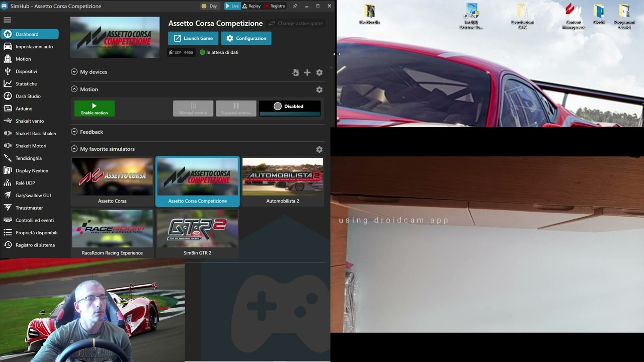Switch to Live mode

[x=232, y=6]
